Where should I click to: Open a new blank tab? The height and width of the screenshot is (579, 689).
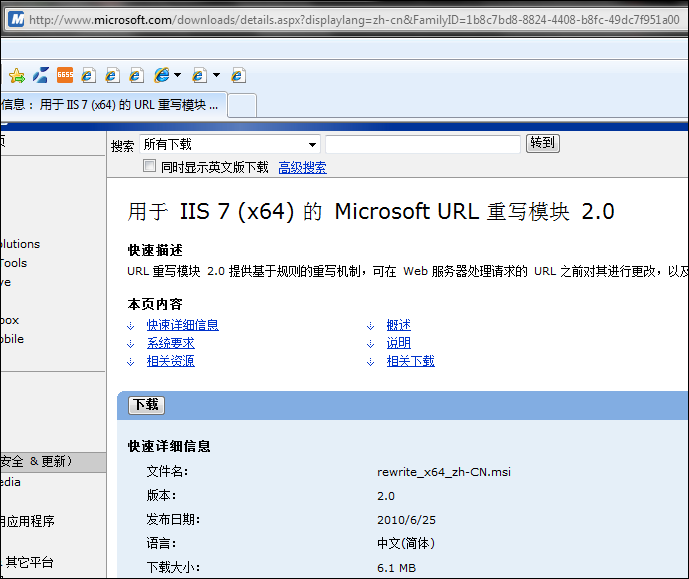[242, 105]
